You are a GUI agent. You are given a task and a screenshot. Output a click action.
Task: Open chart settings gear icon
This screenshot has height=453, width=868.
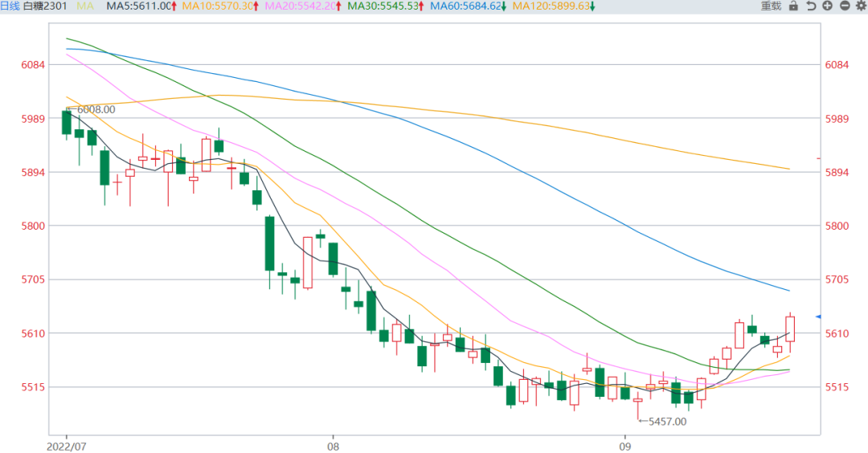[861, 6]
